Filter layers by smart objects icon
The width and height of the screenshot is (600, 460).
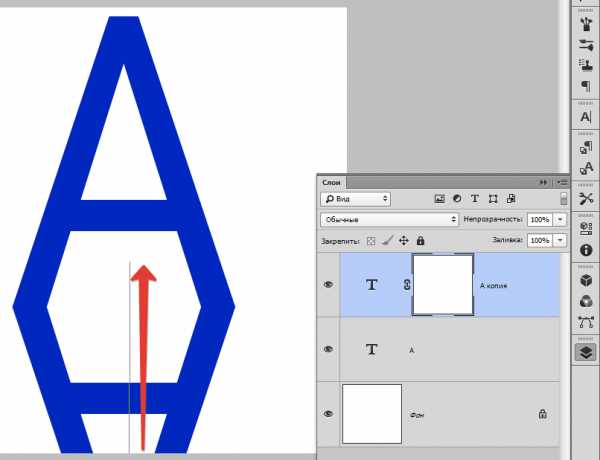pyautogui.click(x=511, y=199)
